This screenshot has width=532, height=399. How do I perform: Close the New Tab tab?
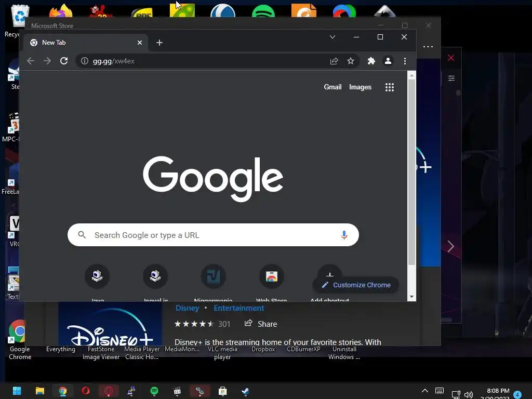click(139, 43)
